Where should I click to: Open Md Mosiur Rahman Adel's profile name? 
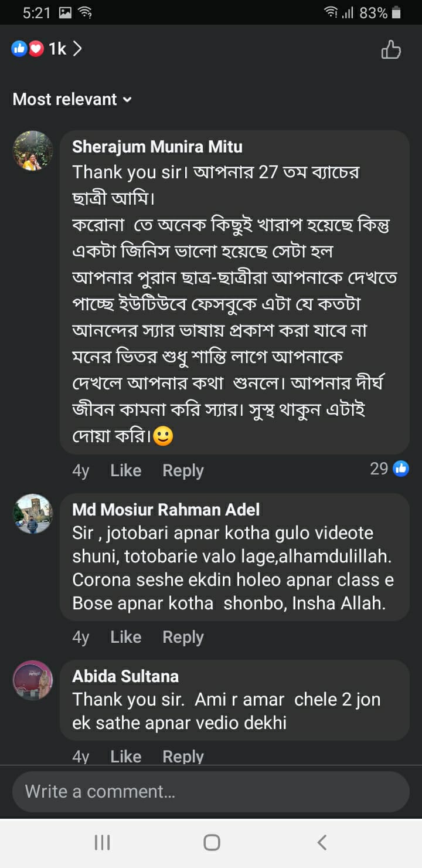166,510
